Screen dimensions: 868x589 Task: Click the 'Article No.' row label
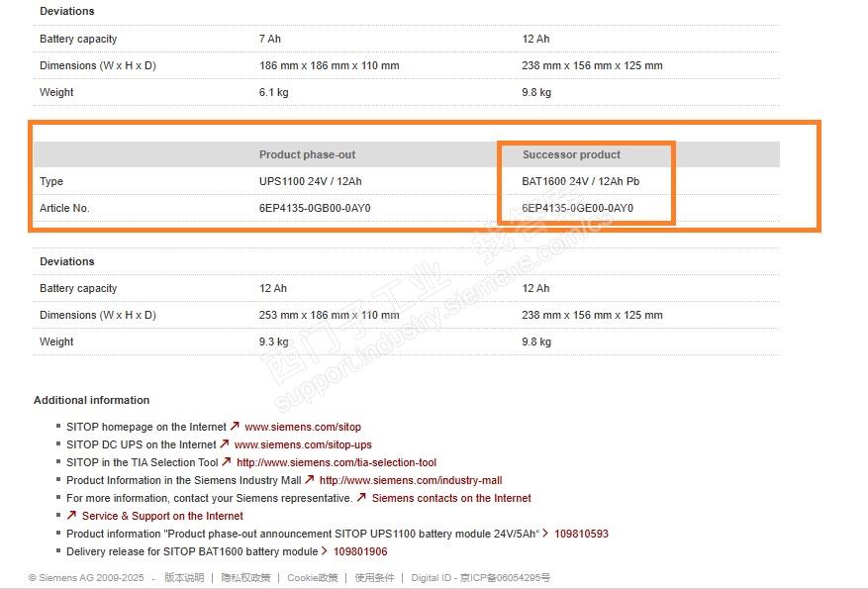pos(64,208)
